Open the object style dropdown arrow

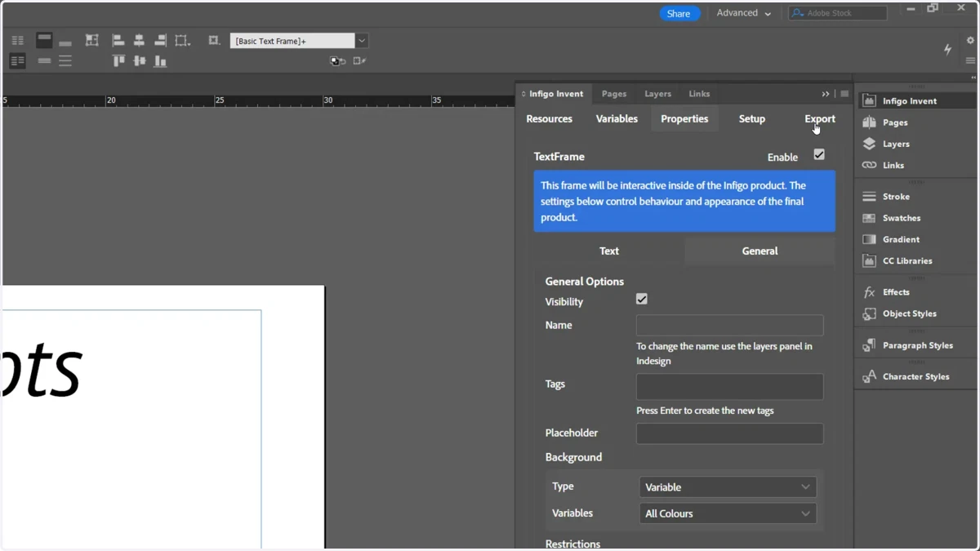pos(362,41)
